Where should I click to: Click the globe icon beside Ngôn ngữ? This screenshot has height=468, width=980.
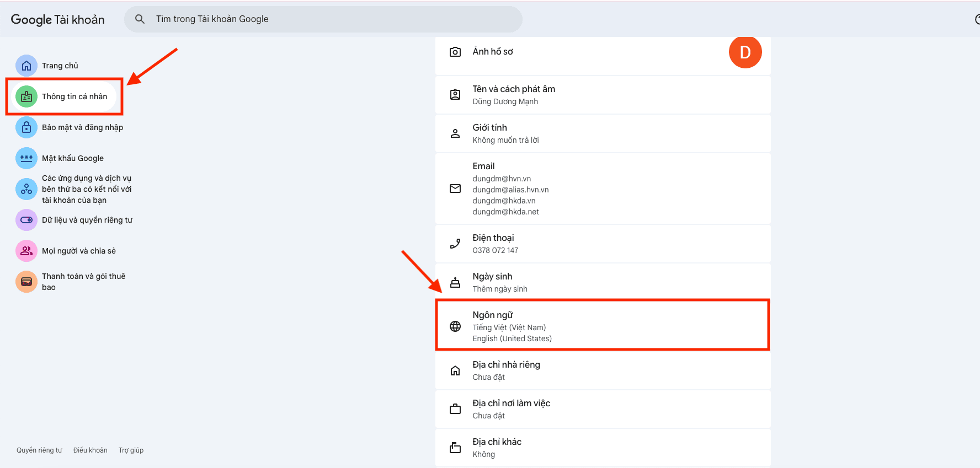tap(455, 326)
